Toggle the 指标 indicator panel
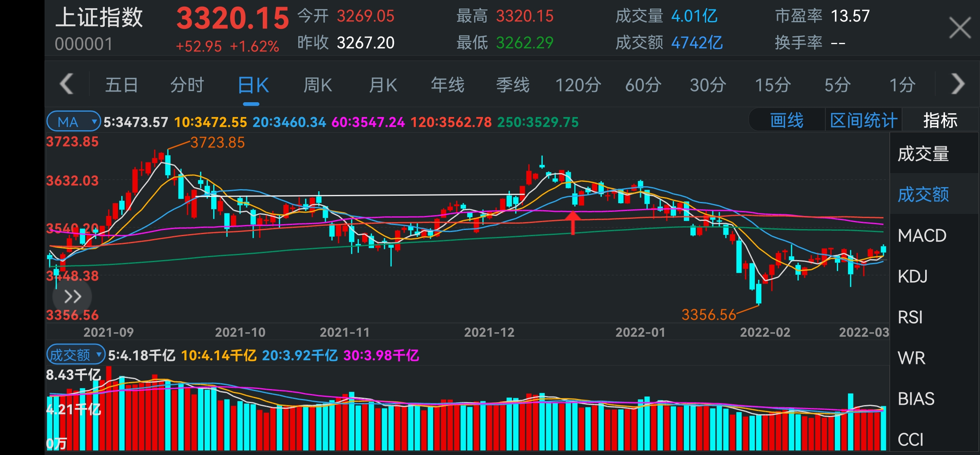Image resolution: width=980 pixels, height=455 pixels. click(940, 120)
